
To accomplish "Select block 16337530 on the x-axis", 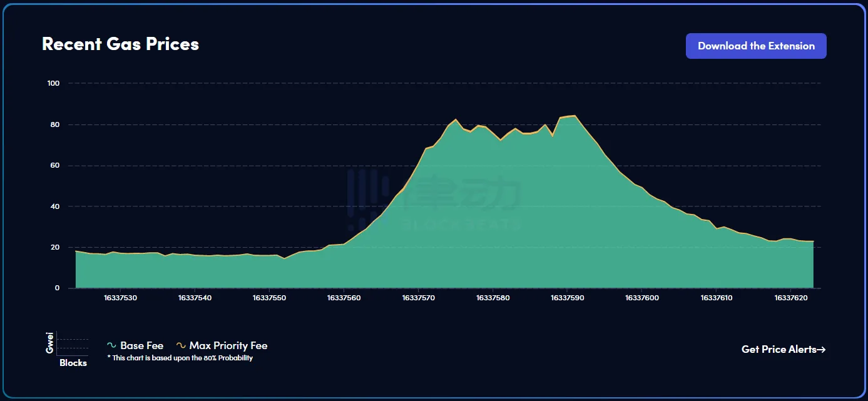I will 120,298.
